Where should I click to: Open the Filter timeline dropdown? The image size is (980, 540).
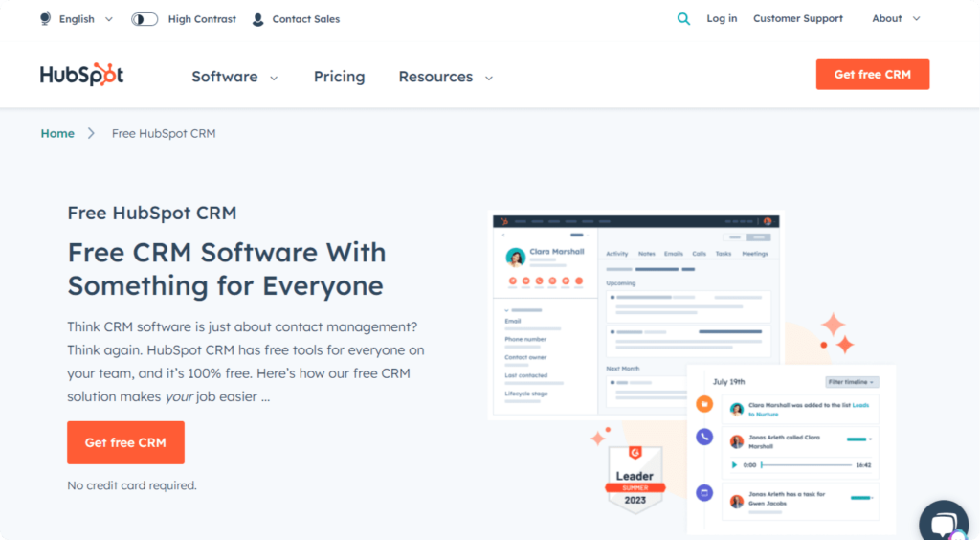coord(852,382)
